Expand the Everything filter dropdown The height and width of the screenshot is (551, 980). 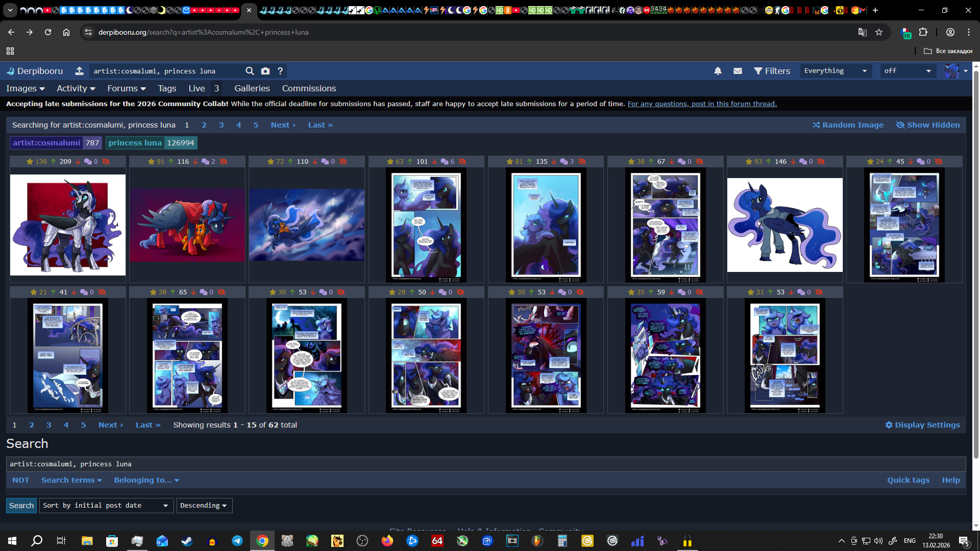click(x=835, y=71)
